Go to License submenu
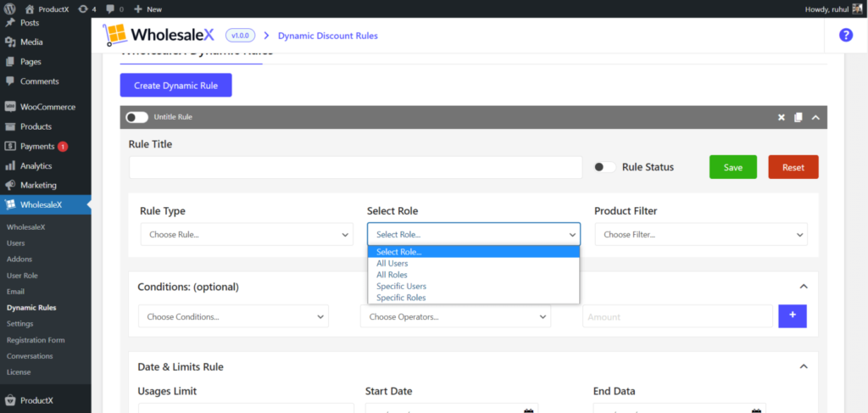Image resolution: width=868 pixels, height=413 pixels. coord(19,372)
